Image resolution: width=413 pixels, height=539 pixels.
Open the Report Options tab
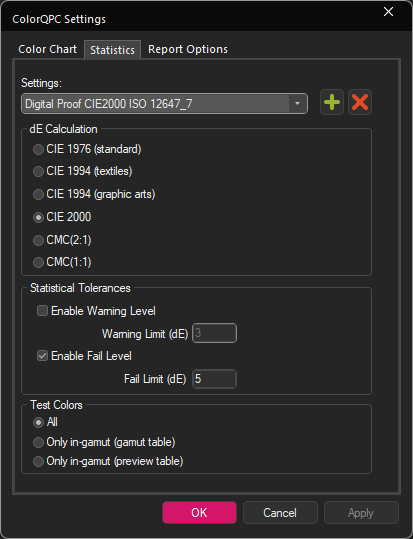(x=188, y=49)
